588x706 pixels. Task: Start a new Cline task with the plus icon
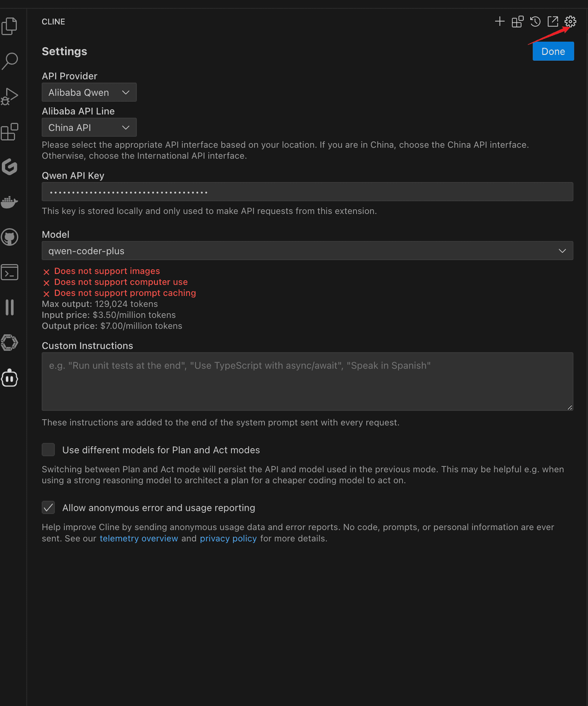pos(500,22)
